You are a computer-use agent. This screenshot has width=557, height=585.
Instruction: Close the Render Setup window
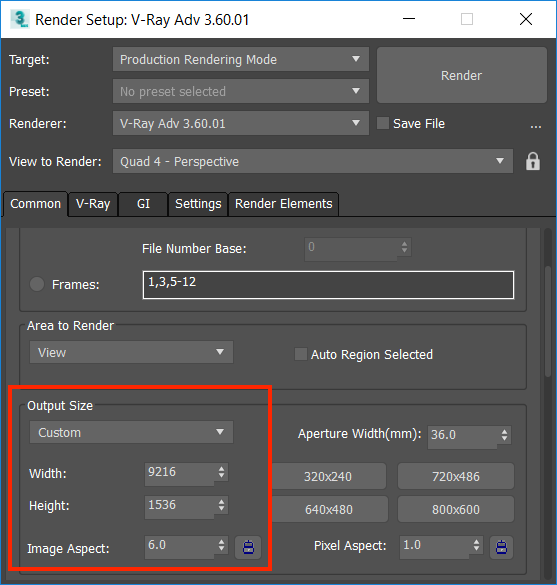pos(526,19)
